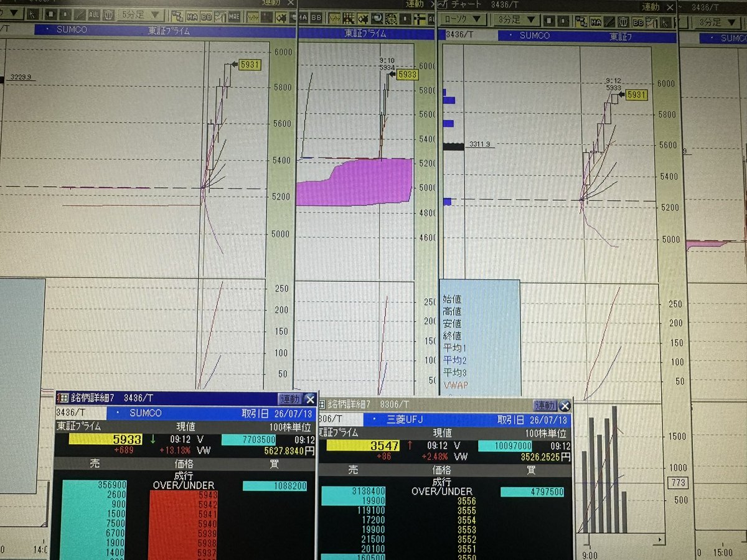Click the 価格 column header in 三菱UFJ order book
The width and height of the screenshot is (747, 560).
click(442, 470)
